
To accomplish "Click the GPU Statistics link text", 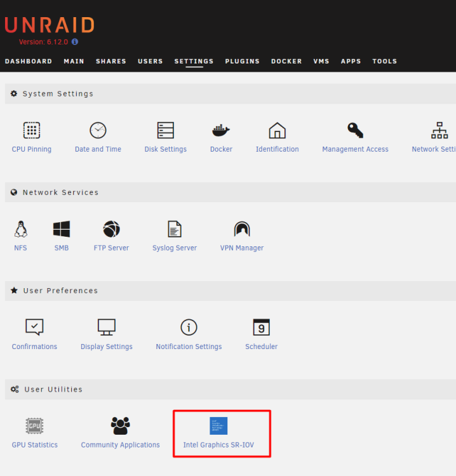I will [x=35, y=445].
